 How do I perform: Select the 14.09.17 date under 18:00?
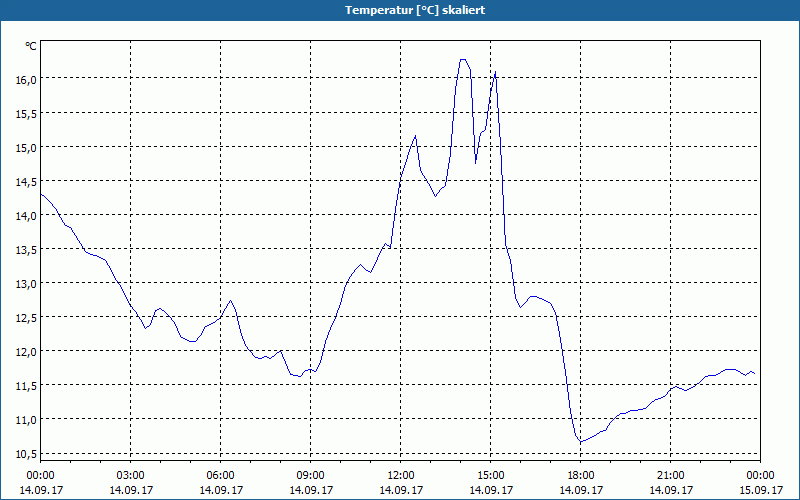click(x=581, y=490)
